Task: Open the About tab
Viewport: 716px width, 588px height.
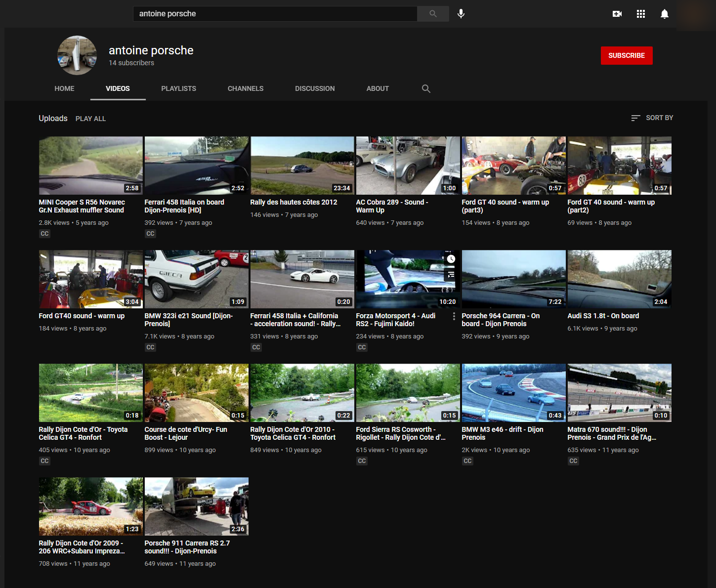Action: click(378, 88)
